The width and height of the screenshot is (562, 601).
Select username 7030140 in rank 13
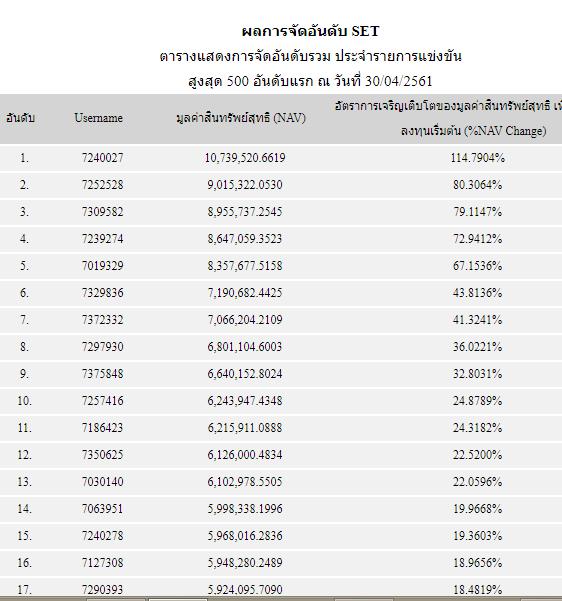pos(102,482)
